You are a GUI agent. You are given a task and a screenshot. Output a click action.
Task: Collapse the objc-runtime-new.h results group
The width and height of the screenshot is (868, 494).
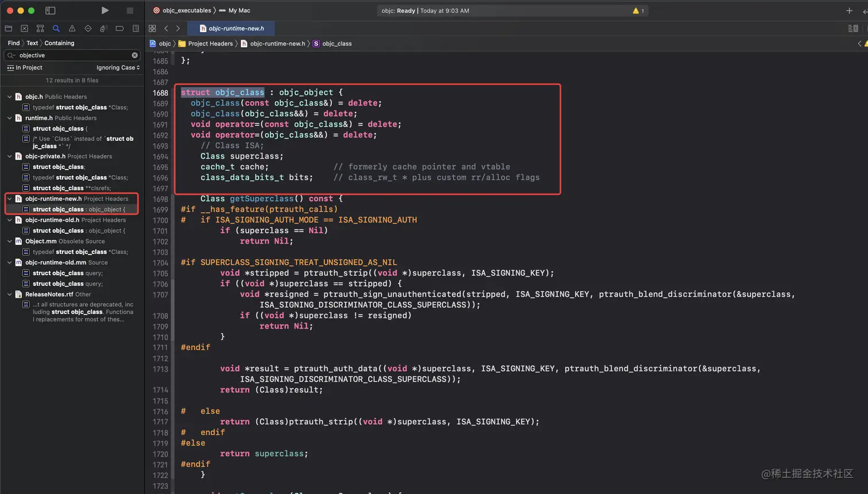coord(9,199)
